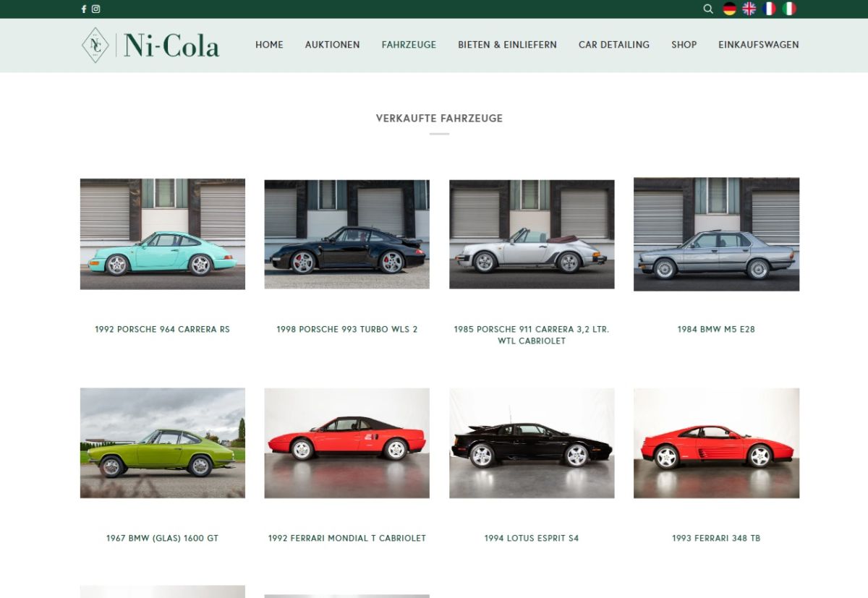The width and height of the screenshot is (868, 598).
Task: Switch language with the UK flag
Action: coord(749,9)
